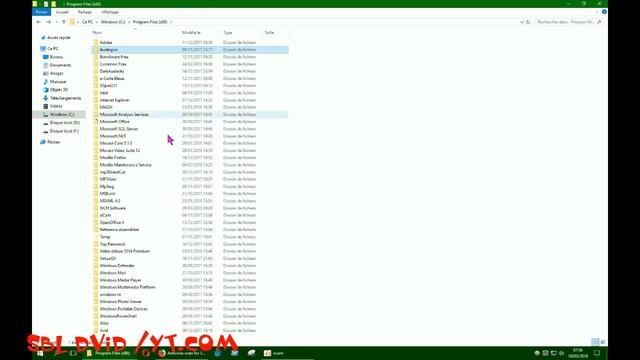Select Windows (C:) in the address breadcrumb
The height and width of the screenshot is (360, 640).
point(113,22)
